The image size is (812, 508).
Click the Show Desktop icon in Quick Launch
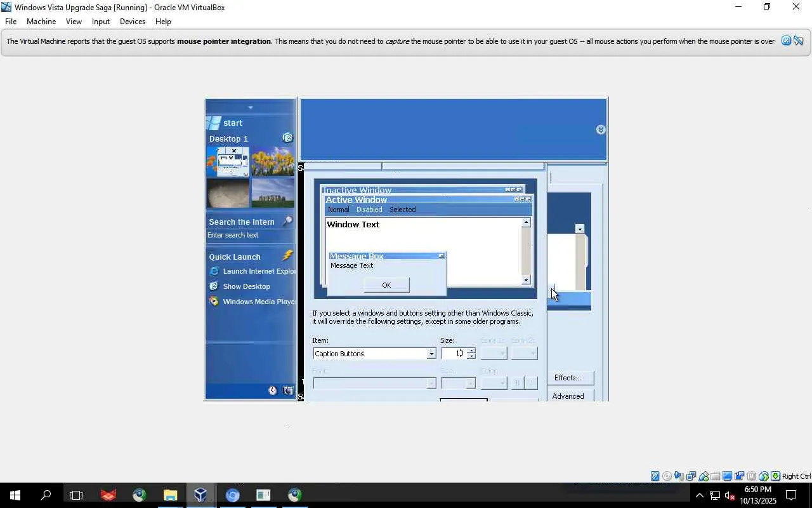pos(214,286)
